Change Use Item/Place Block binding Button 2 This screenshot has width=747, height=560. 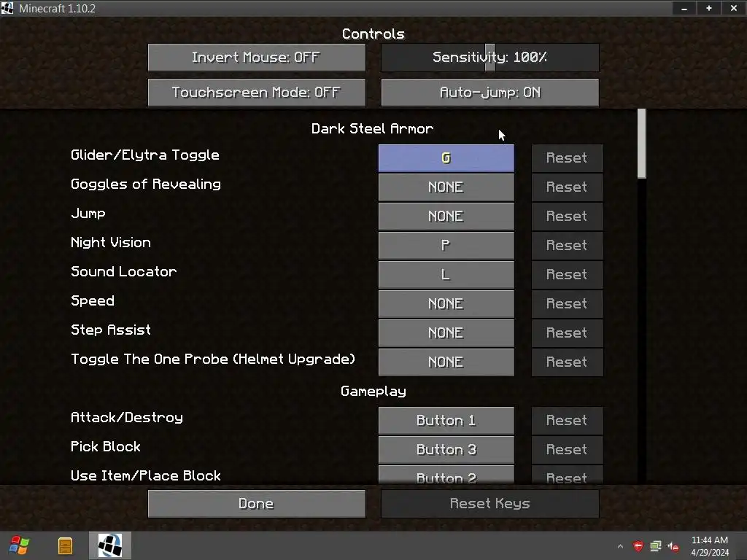coord(446,475)
